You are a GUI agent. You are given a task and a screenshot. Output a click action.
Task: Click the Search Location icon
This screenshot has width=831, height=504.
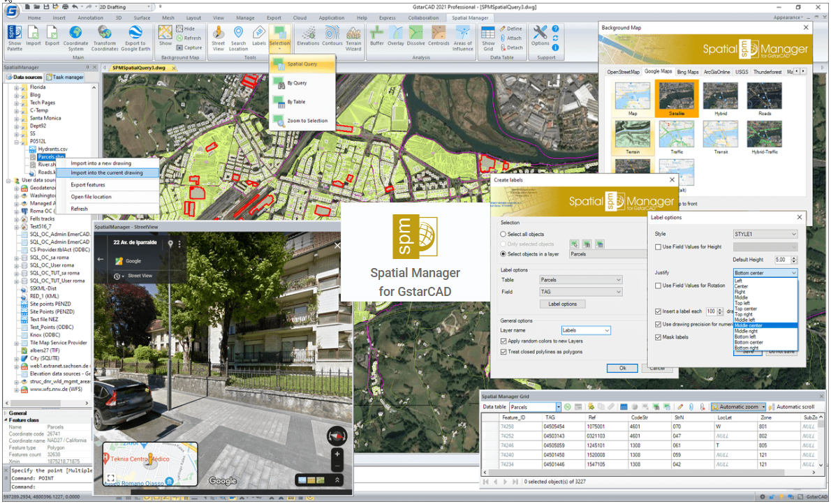tap(239, 37)
